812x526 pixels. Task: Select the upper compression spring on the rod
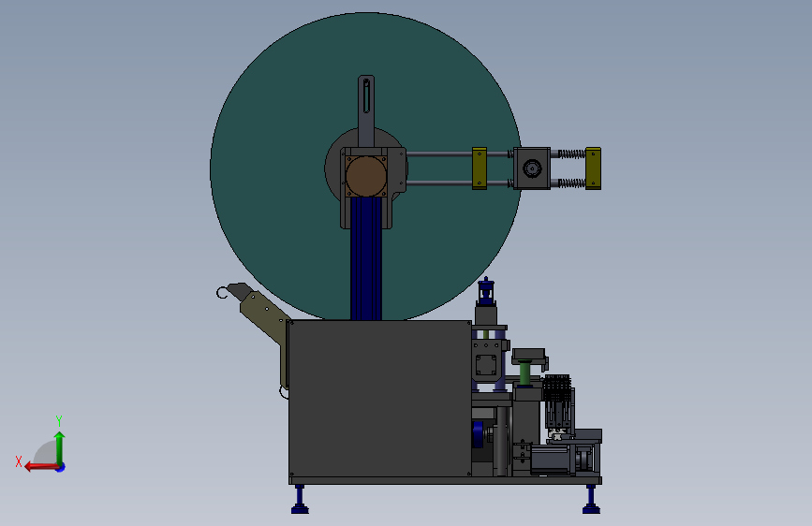click(x=571, y=153)
